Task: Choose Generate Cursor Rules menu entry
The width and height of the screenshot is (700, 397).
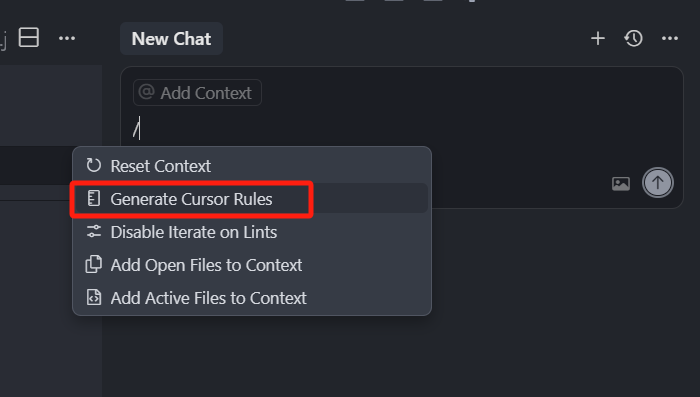Action: pos(252,199)
